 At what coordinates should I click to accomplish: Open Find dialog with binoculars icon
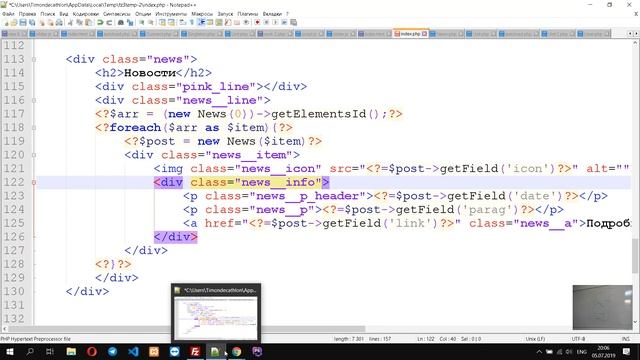coord(121,22)
